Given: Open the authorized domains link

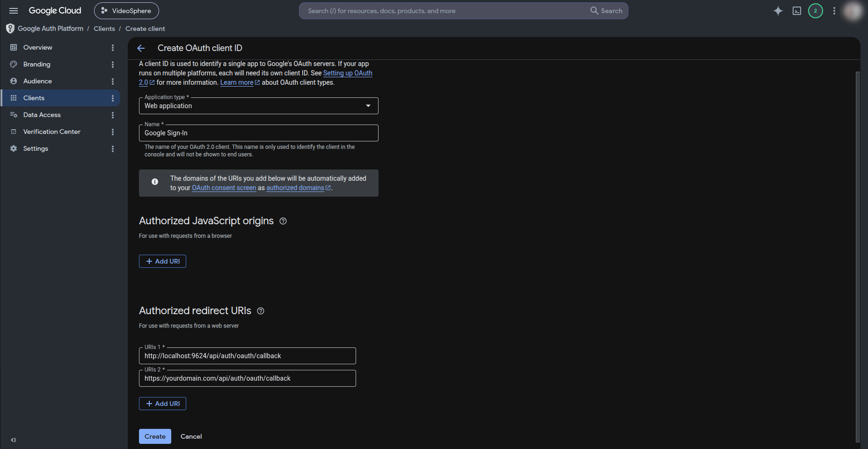Looking at the screenshot, I should point(295,188).
